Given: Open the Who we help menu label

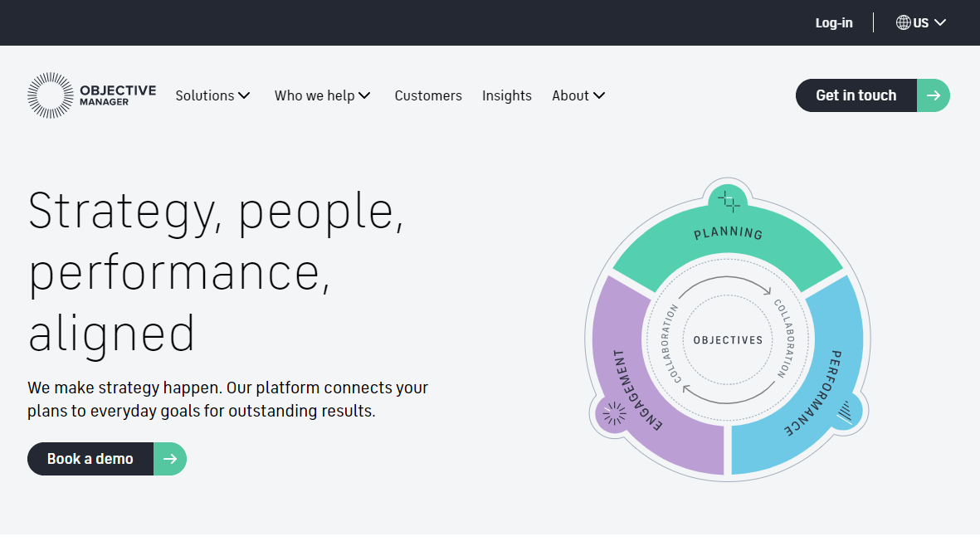Looking at the screenshot, I should (314, 95).
